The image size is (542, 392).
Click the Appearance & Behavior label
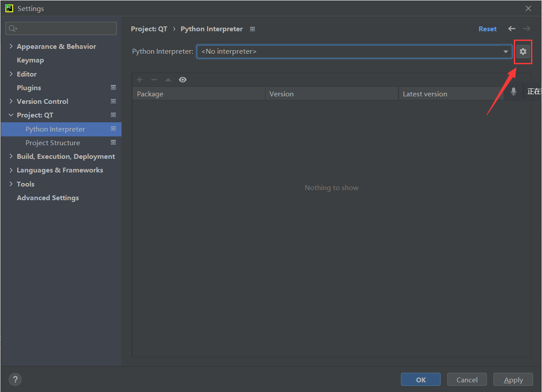(x=56, y=46)
